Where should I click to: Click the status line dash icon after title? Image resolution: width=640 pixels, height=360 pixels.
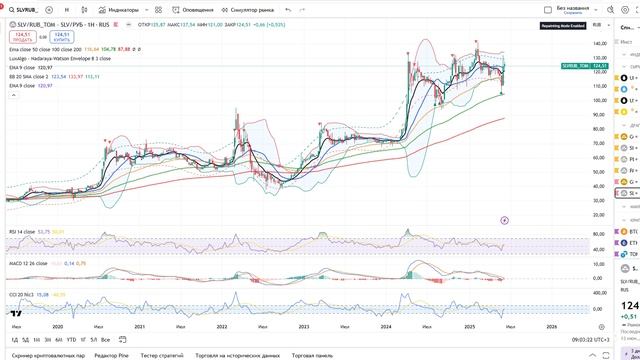pyautogui.click(x=129, y=24)
